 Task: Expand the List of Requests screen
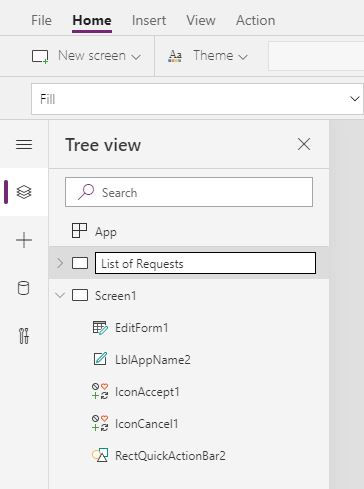pos(60,263)
